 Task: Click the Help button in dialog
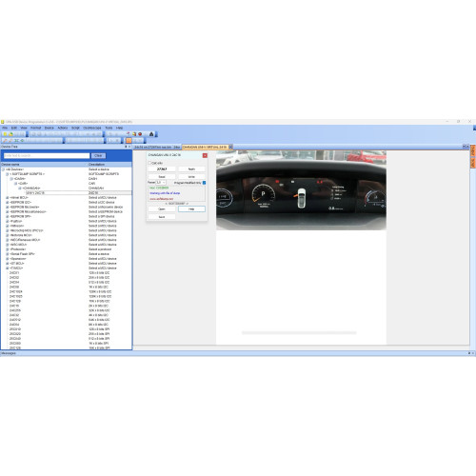[191, 209]
